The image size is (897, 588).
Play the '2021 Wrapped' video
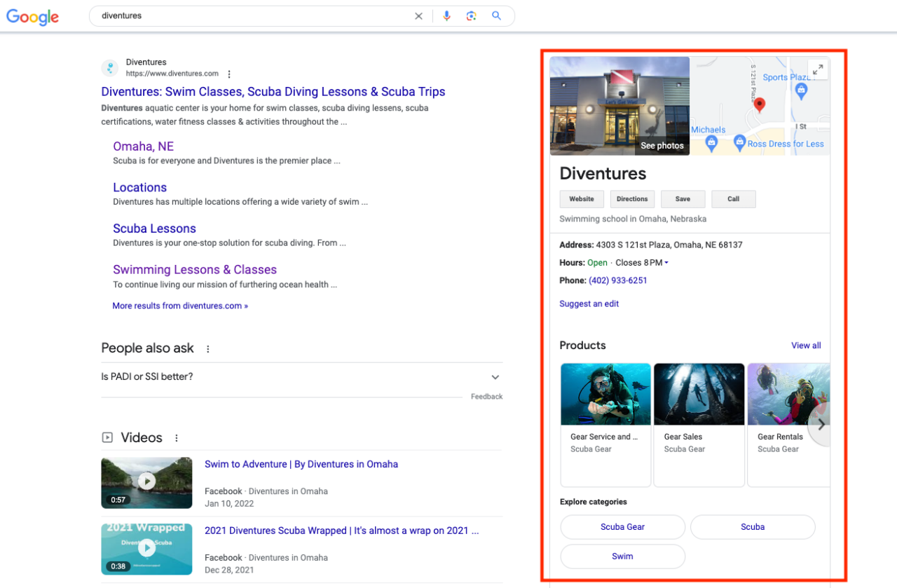coord(146,548)
